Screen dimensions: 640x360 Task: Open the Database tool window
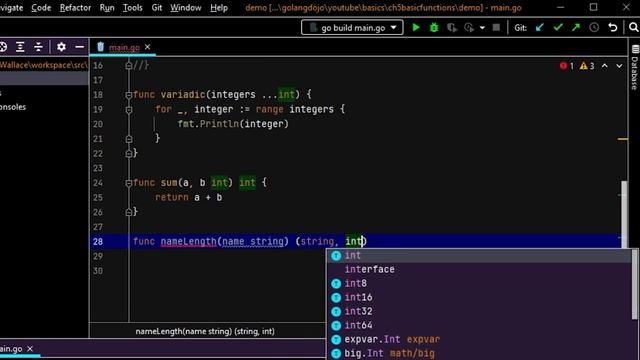[635, 67]
